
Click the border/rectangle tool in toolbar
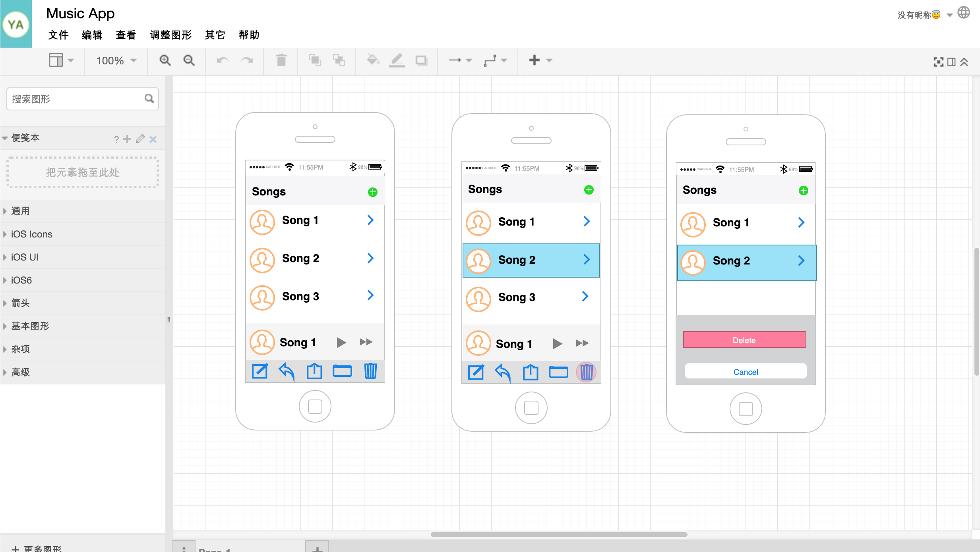pyautogui.click(x=422, y=60)
